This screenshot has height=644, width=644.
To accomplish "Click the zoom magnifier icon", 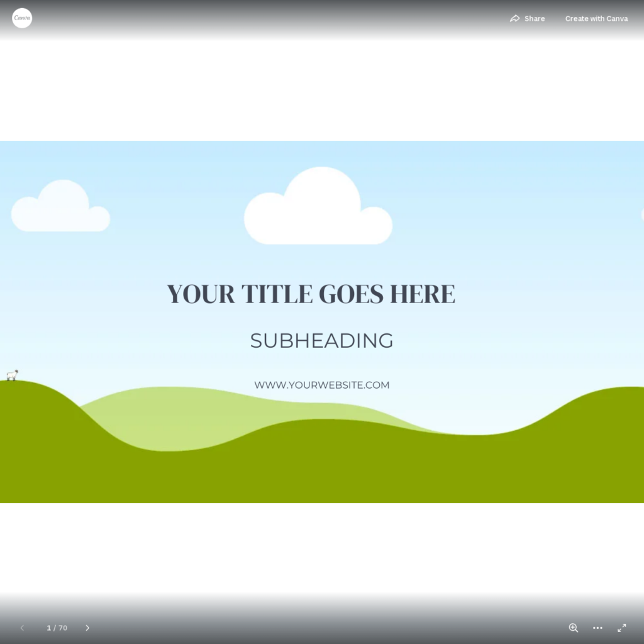I will (574, 628).
